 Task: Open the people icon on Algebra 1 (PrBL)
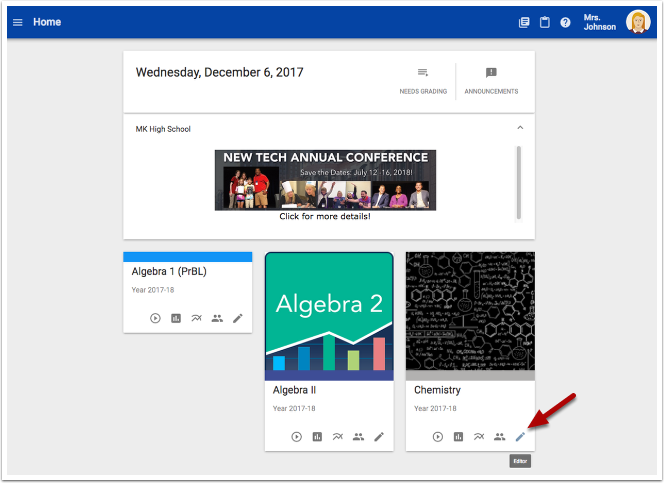[217, 318]
